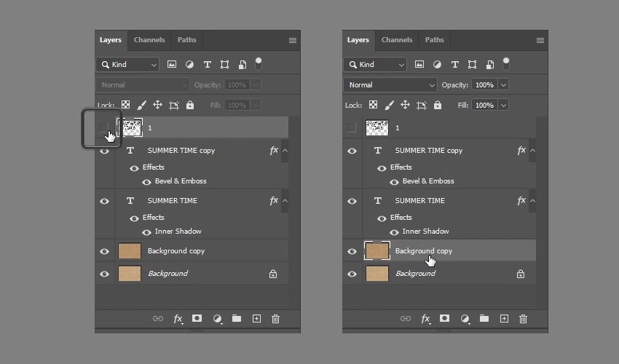619x364 pixels.
Task: Select SUMMER TIME copy name, left panel
Action: (x=181, y=151)
